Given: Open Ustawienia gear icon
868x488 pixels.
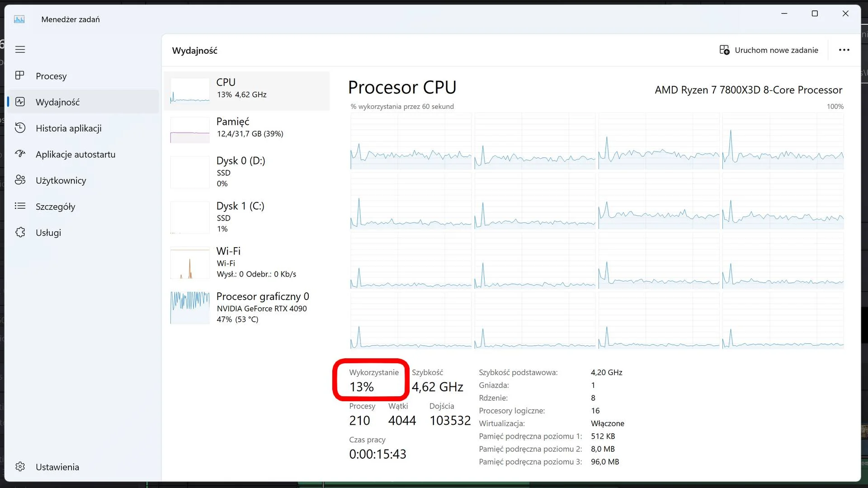Looking at the screenshot, I should 20,467.
